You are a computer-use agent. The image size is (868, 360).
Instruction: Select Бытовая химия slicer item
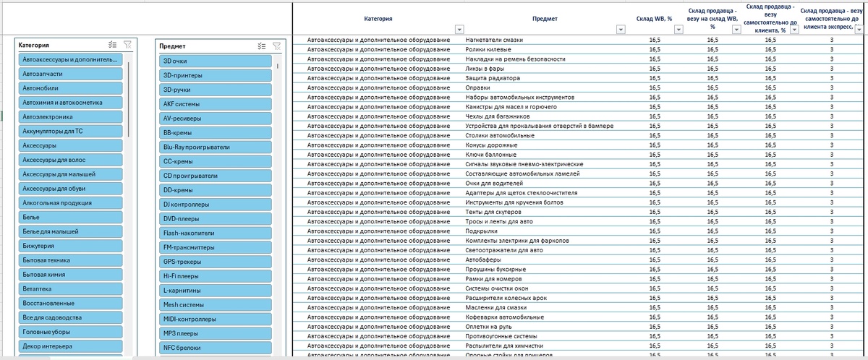coord(69,275)
